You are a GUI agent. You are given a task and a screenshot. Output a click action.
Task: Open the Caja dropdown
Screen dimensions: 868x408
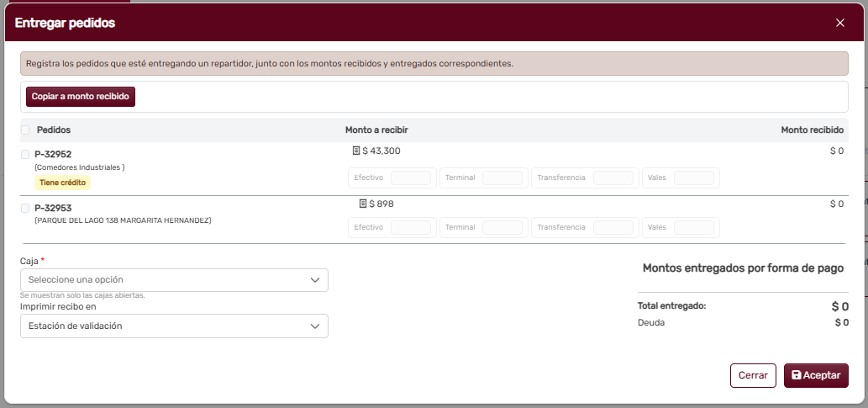click(174, 280)
